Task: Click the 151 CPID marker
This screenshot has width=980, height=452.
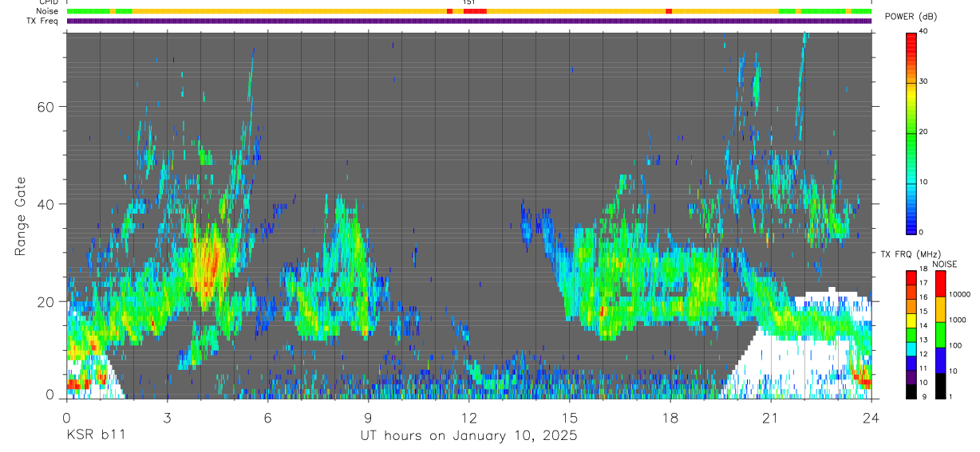Action: (469, 2)
